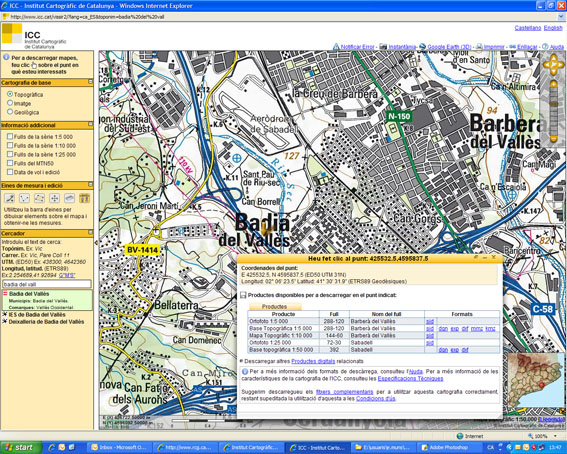Collapse the Cercador panel
Viewport: 567px width, 454px height.
coord(90,232)
